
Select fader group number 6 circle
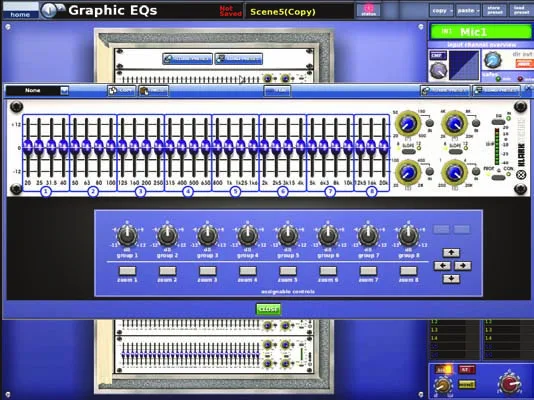pos(283,192)
